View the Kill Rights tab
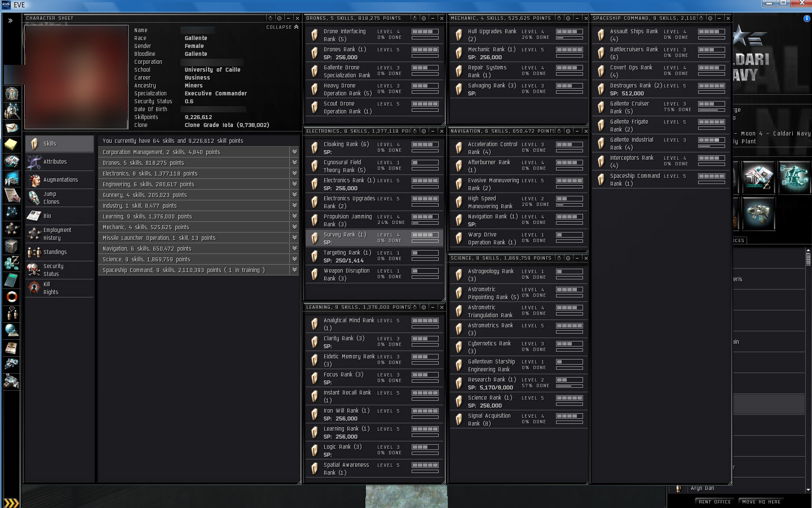Viewport: 812px width, 508px height. pyautogui.click(x=59, y=288)
